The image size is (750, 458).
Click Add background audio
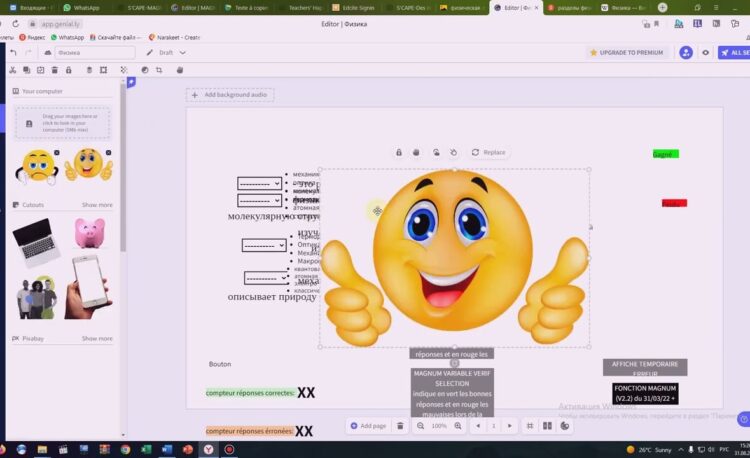[229, 94]
